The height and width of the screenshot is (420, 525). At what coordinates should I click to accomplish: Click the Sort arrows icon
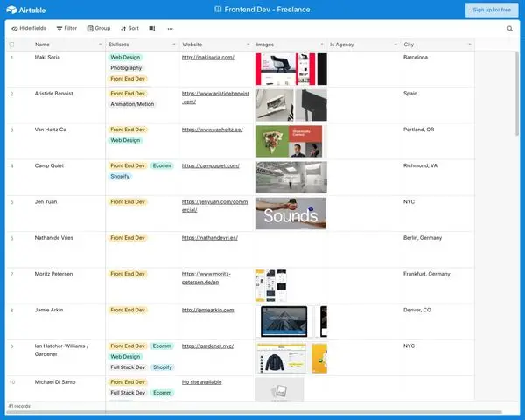123,29
